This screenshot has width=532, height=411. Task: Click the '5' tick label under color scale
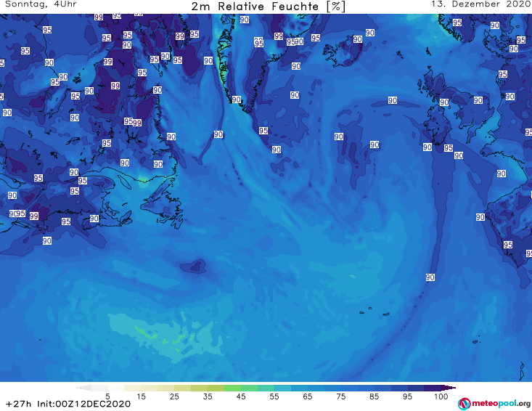pos(108,396)
